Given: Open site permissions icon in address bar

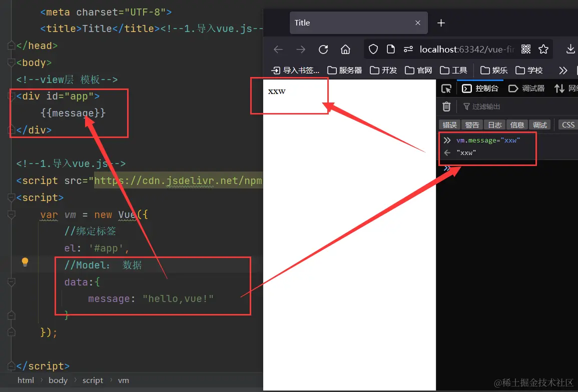Looking at the screenshot, I should [x=408, y=49].
